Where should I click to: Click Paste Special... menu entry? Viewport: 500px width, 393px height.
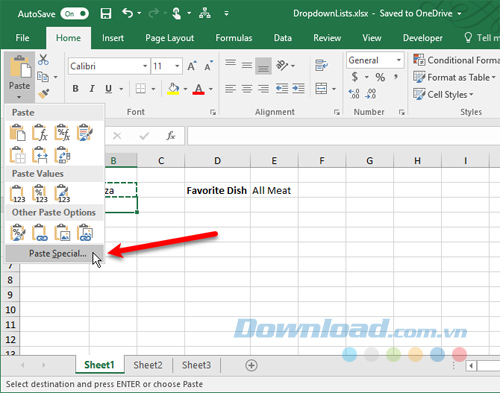tap(55, 254)
